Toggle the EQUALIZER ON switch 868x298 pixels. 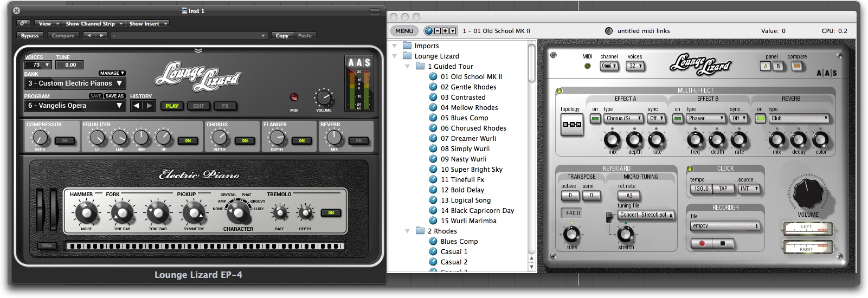coord(188,141)
